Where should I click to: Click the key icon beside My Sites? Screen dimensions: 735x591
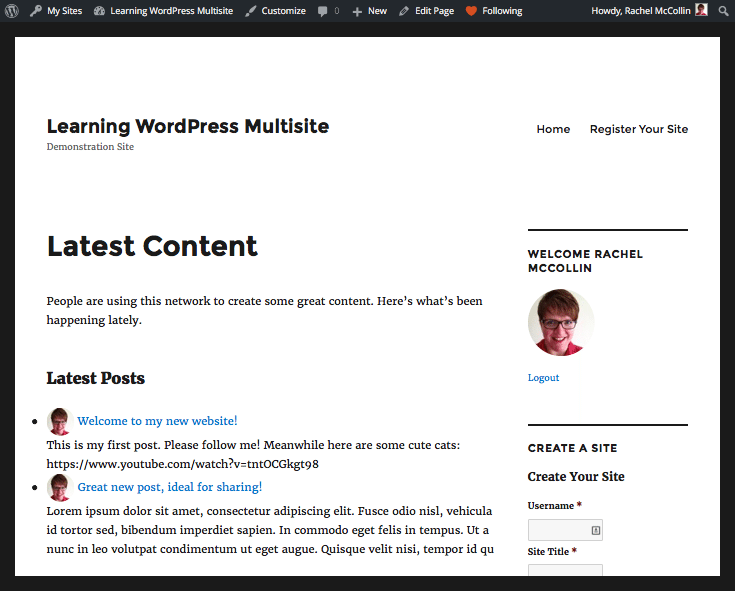tap(36, 11)
